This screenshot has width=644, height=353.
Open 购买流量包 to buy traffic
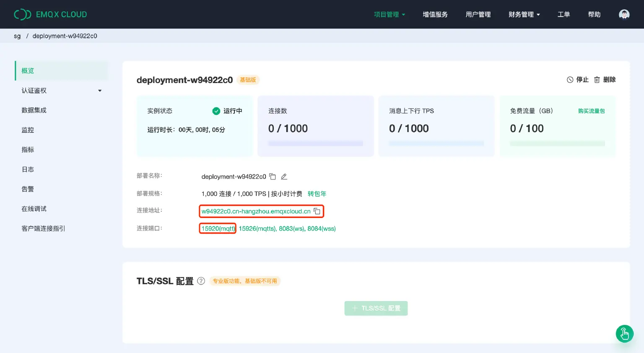coord(592,111)
